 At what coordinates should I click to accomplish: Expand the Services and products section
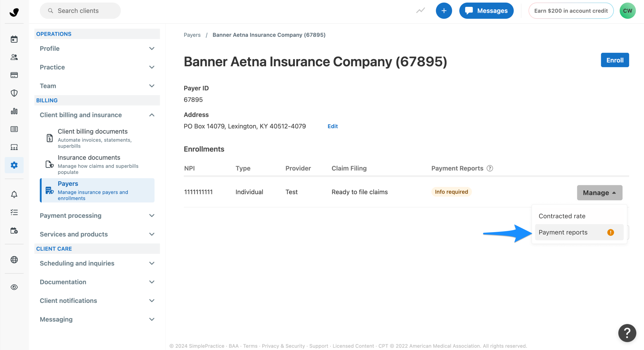click(97, 234)
